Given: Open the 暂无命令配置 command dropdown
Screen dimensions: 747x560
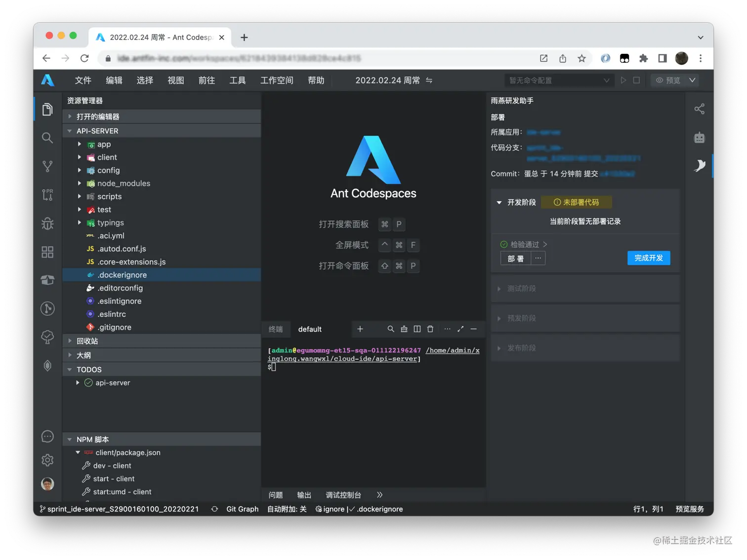Looking at the screenshot, I should click(559, 80).
